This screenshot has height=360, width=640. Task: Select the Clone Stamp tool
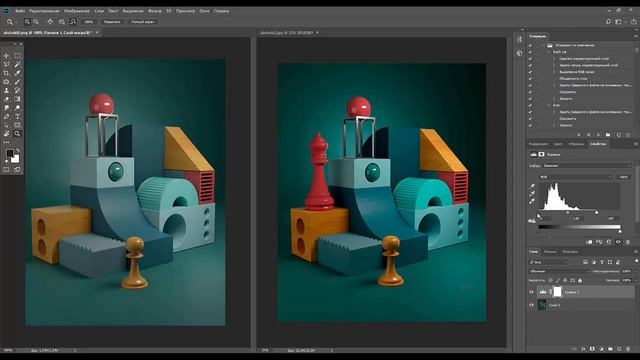click(x=7, y=90)
